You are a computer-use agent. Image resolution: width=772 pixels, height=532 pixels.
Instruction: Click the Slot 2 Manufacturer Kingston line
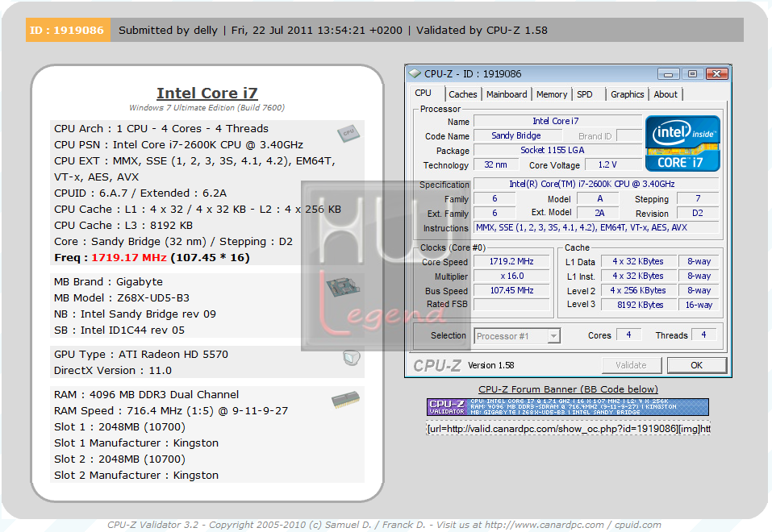[136, 476]
